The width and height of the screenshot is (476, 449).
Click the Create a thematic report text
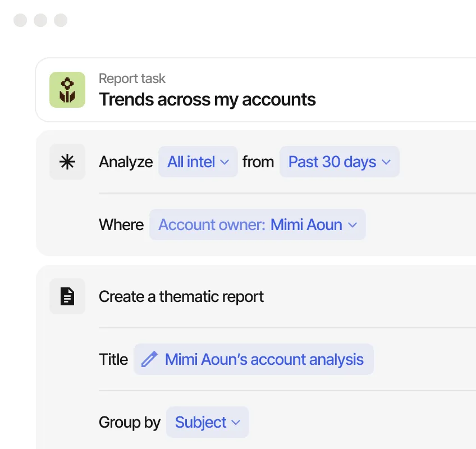click(x=181, y=296)
